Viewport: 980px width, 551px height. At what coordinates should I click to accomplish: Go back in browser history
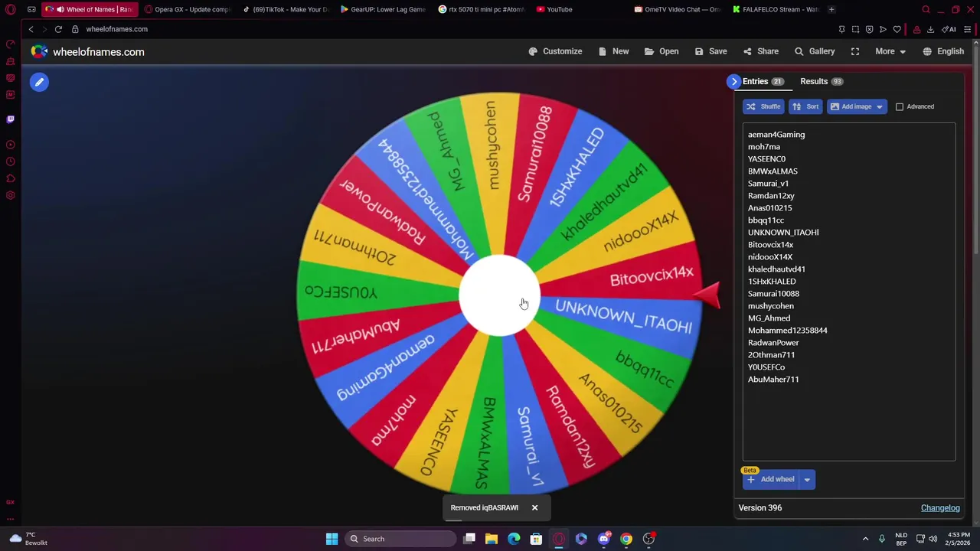point(31,29)
